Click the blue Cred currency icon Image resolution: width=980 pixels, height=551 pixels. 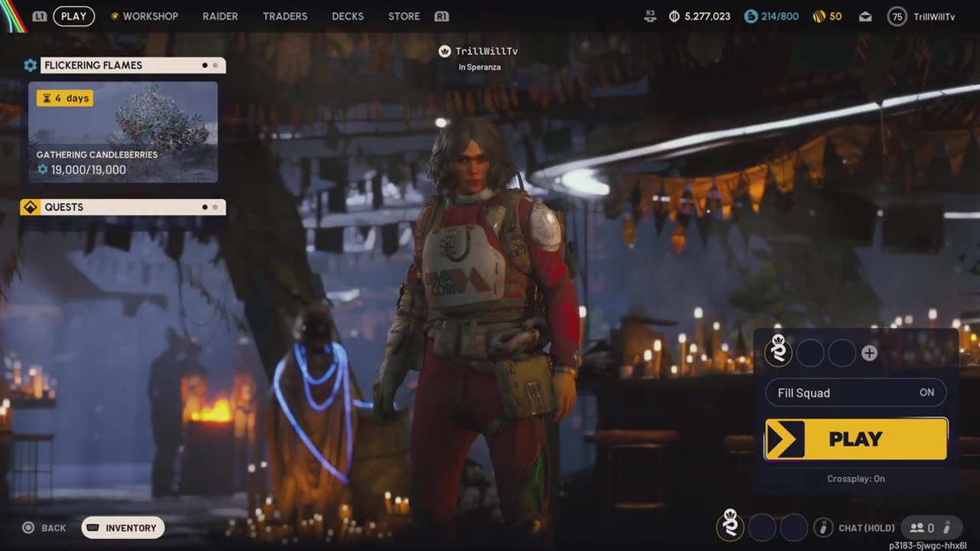(x=751, y=16)
